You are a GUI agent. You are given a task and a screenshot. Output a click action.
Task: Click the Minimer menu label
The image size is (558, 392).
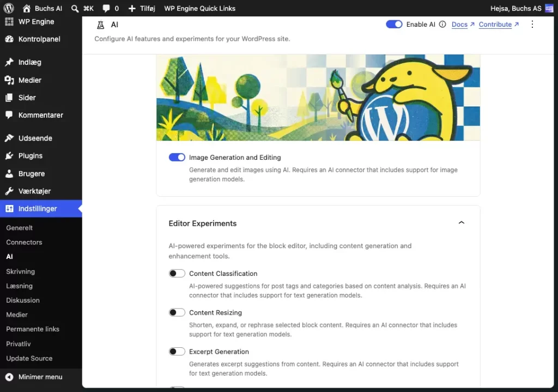click(x=40, y=377)
